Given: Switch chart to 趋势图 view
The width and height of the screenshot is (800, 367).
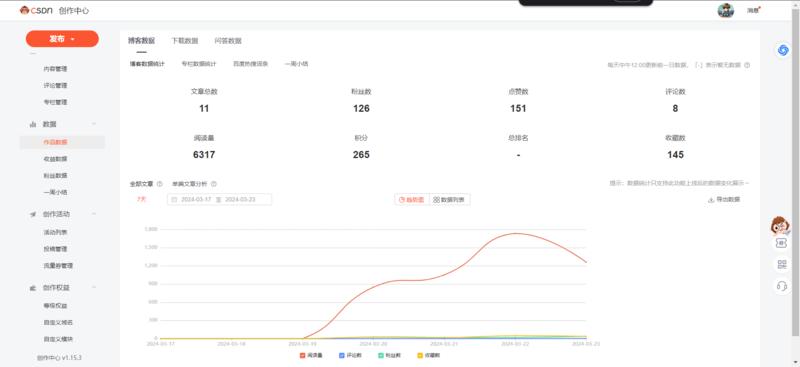Looking at the screenshot, I should click(x=412, y=200).
